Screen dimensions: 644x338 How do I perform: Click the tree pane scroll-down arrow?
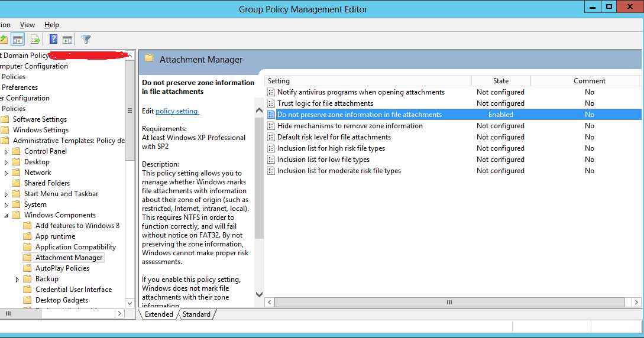130,304
